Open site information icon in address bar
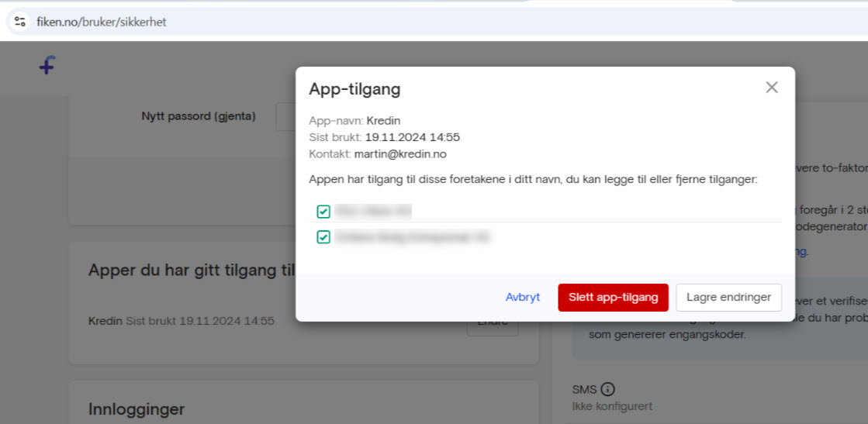The height and width of the screenshot is (424, 868). [20, 22]
